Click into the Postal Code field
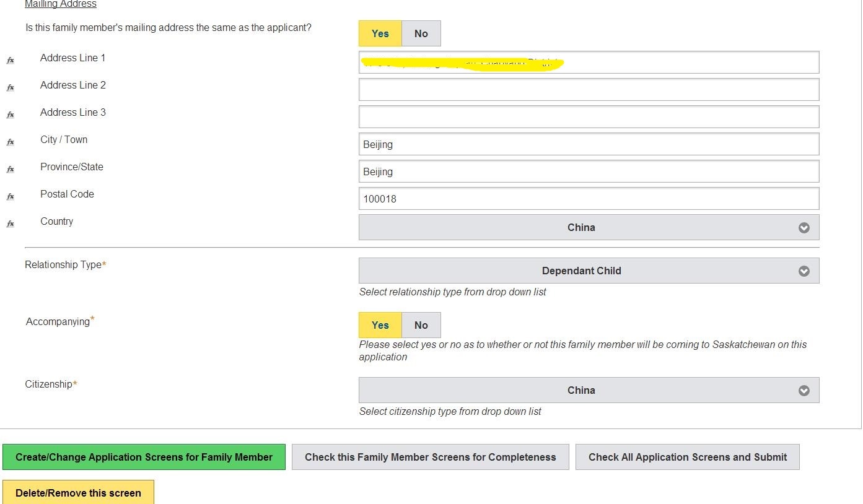The image size is (863, 504). pos(589,199)
